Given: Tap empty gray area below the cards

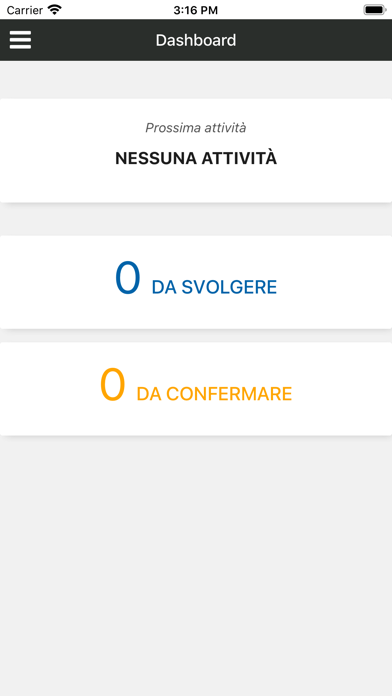Looking at the screenshot, I should 196,564.
